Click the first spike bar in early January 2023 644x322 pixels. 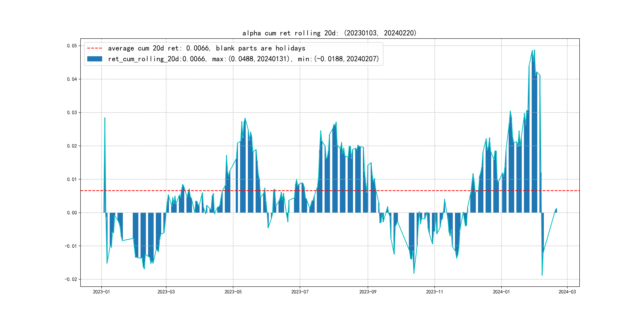pos(105,165)
